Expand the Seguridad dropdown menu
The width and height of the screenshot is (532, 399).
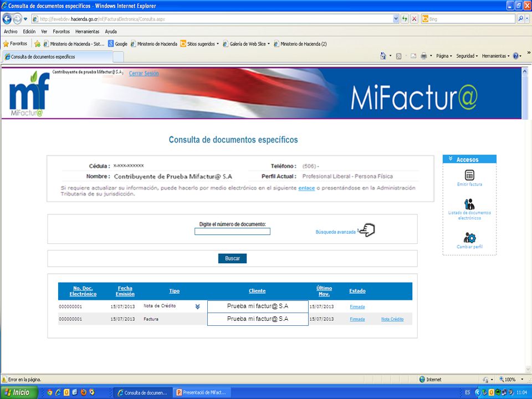click(467, 56)
